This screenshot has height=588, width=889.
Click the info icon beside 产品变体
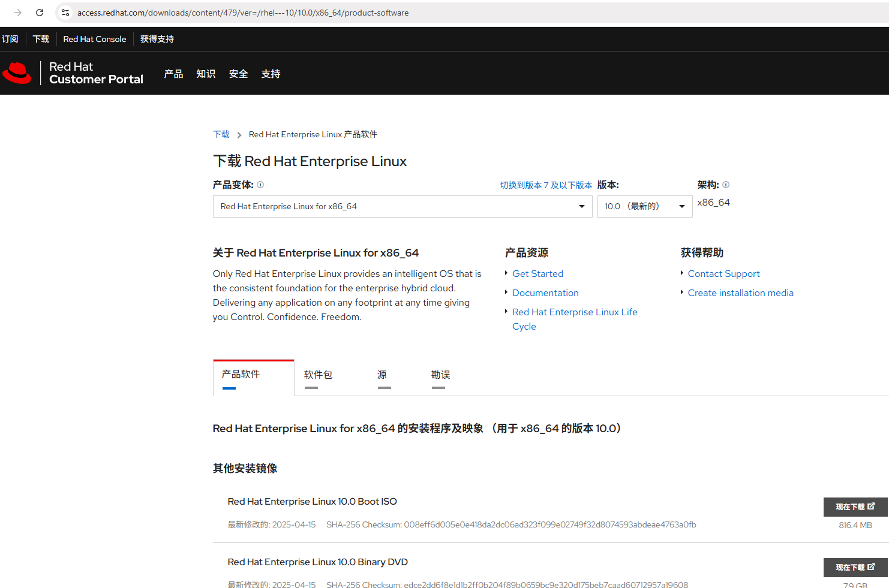[x=260, y=185]
